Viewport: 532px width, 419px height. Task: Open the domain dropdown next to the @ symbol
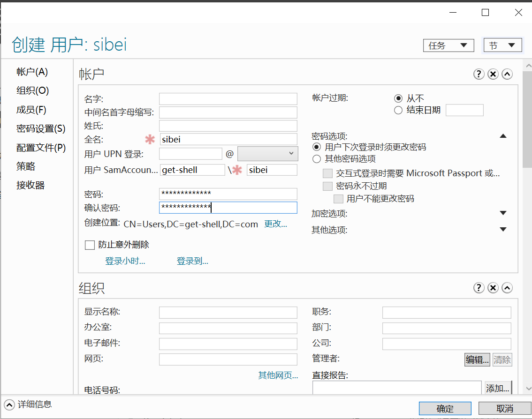pyautogui.click(x=267, y=153)
